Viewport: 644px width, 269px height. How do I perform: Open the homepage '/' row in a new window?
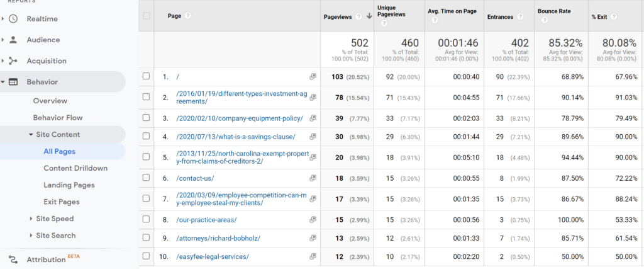click(313, 76)
